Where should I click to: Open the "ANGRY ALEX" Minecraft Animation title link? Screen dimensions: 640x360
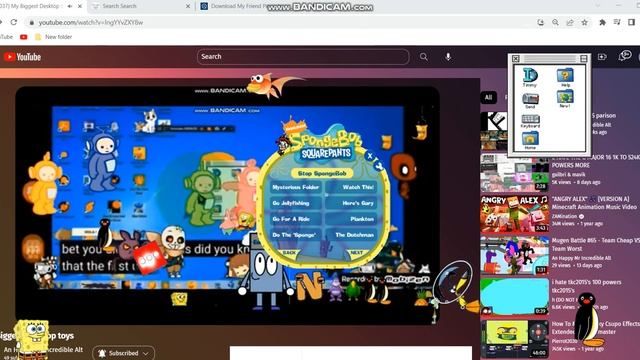click(x=594, y=203)
